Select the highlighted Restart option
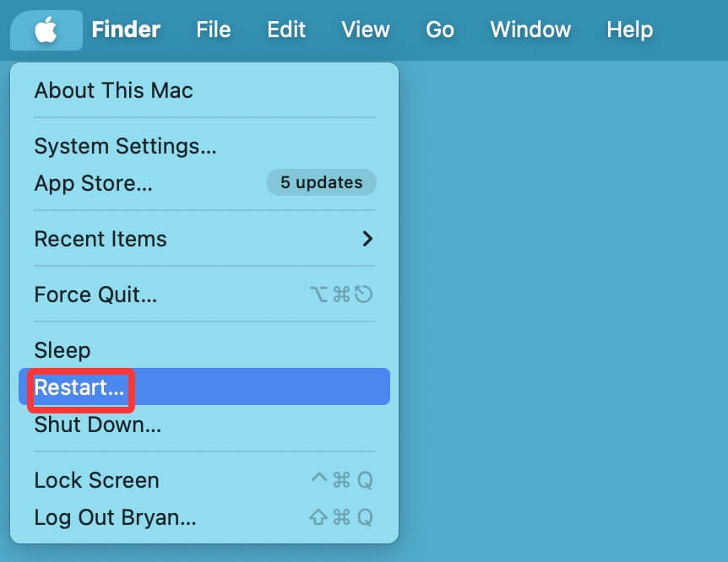Image resolution: width=728 pixels, height=562 pixels. coord(79,387)
